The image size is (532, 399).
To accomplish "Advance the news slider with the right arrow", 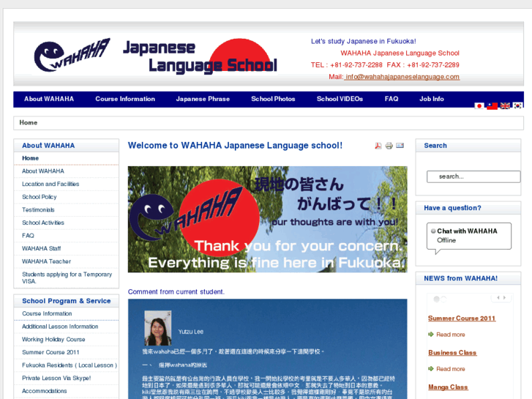I will click(504, 298).
